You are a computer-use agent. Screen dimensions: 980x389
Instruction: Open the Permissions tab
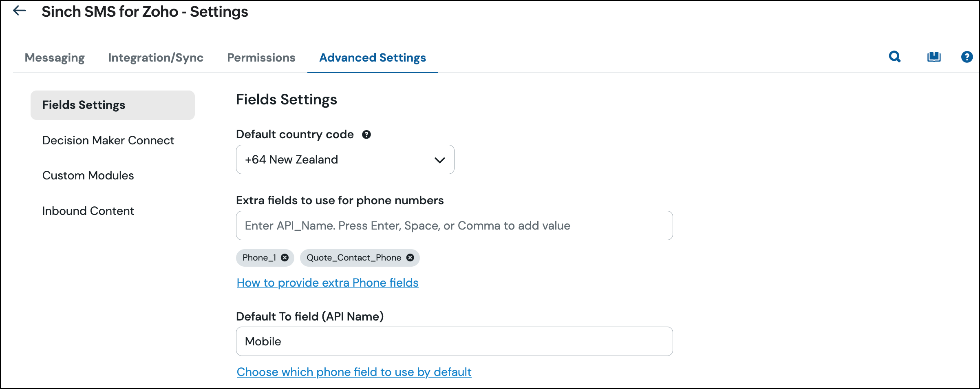point(261,57)
